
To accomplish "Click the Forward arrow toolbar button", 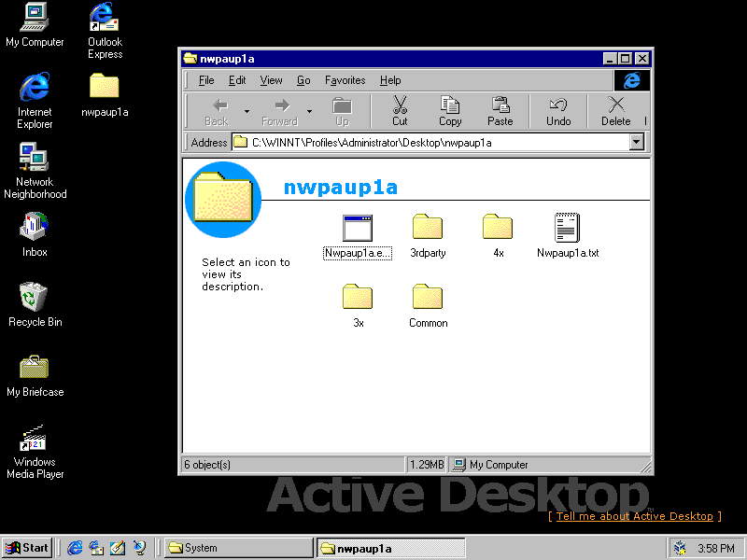I will point(280,112).
